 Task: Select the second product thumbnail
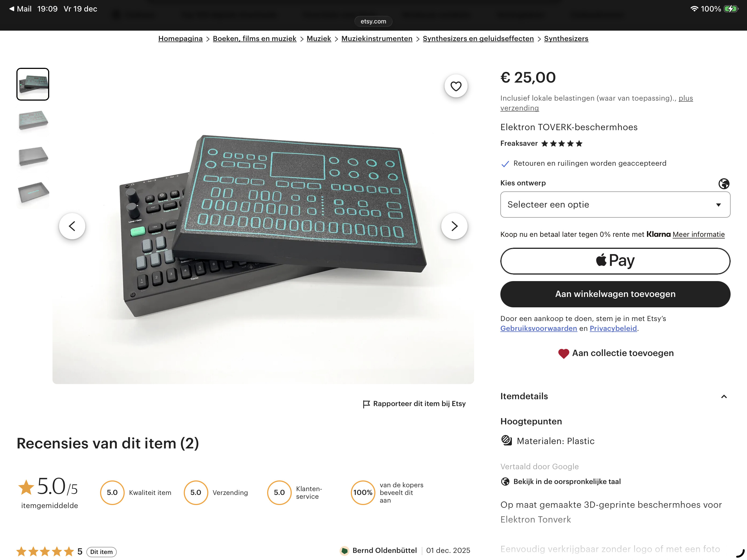coord(33,120)
